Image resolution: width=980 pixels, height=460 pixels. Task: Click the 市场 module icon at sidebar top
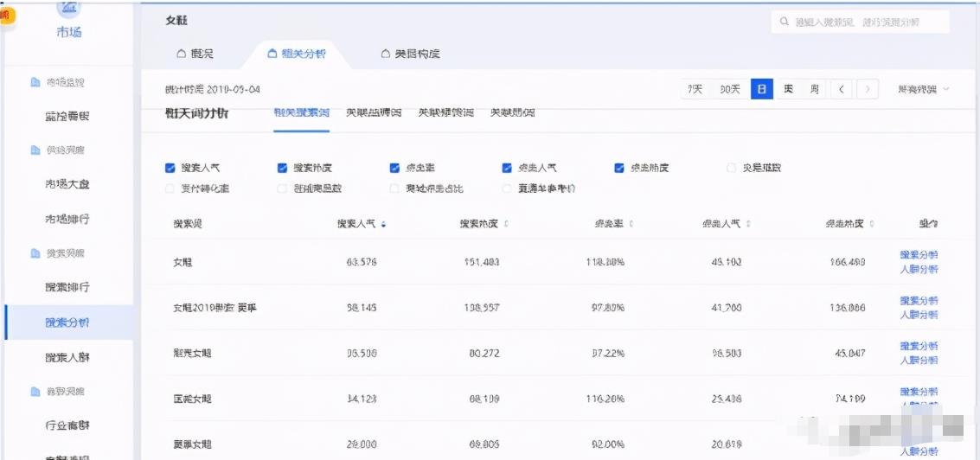click(68, 8)
